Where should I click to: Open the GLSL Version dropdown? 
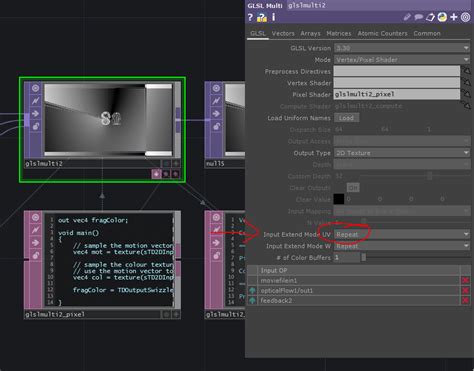402,48
